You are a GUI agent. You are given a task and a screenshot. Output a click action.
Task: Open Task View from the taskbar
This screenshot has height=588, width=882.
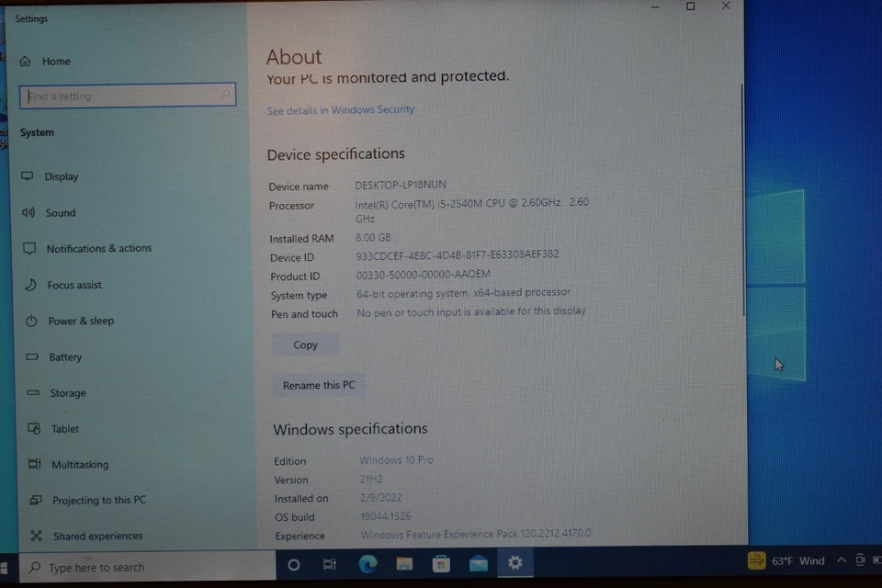330,564
